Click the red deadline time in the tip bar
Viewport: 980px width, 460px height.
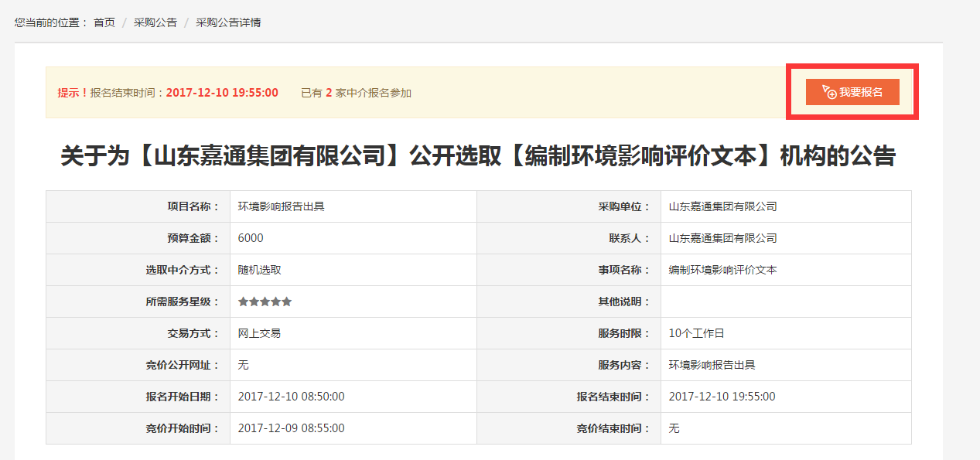click(x=222, y=93)
